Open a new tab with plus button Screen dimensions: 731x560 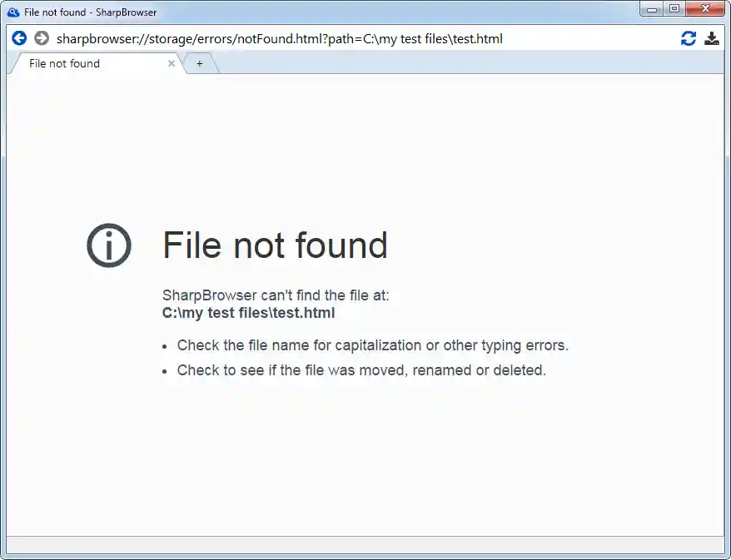[200, 63]
